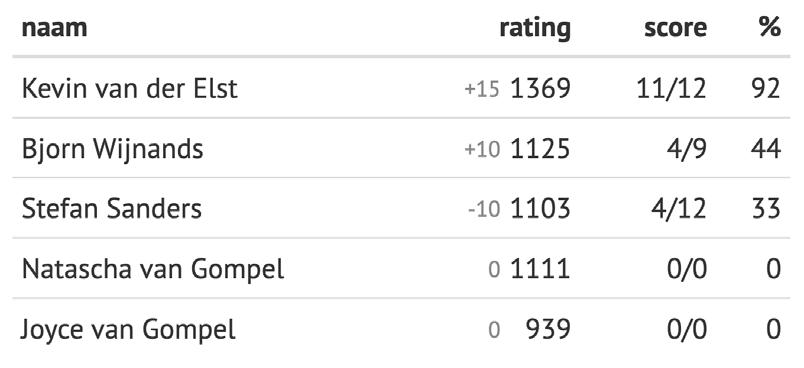Image resolution: width=804 pixels, height=368 pixels.
Task: Click the +15 rating change for Kevin
Action: pyautogui.click(x=481, y=90)
